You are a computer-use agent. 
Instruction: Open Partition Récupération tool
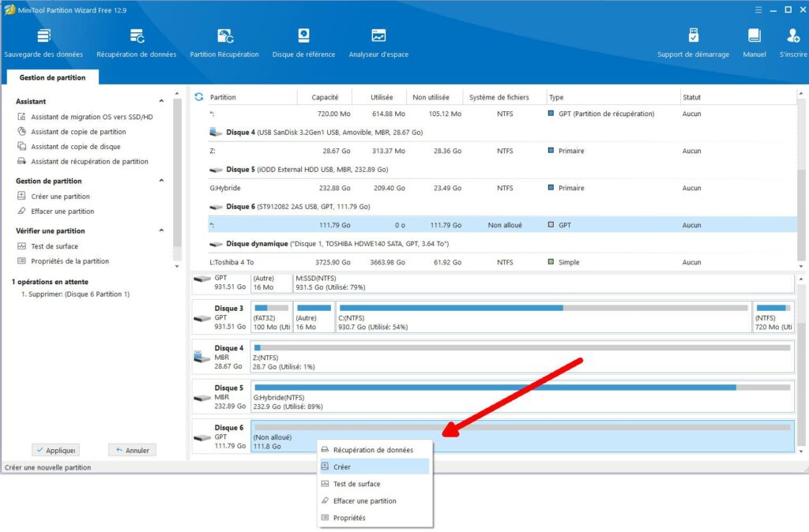224,43
